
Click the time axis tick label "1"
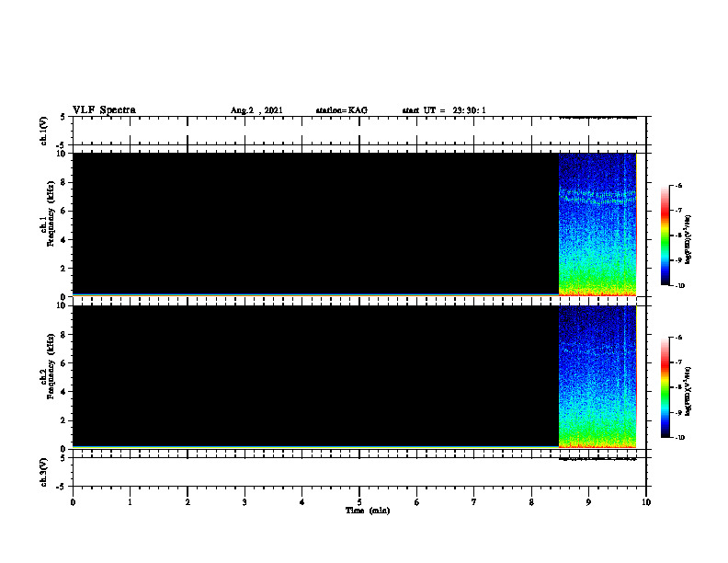[130, 502]
